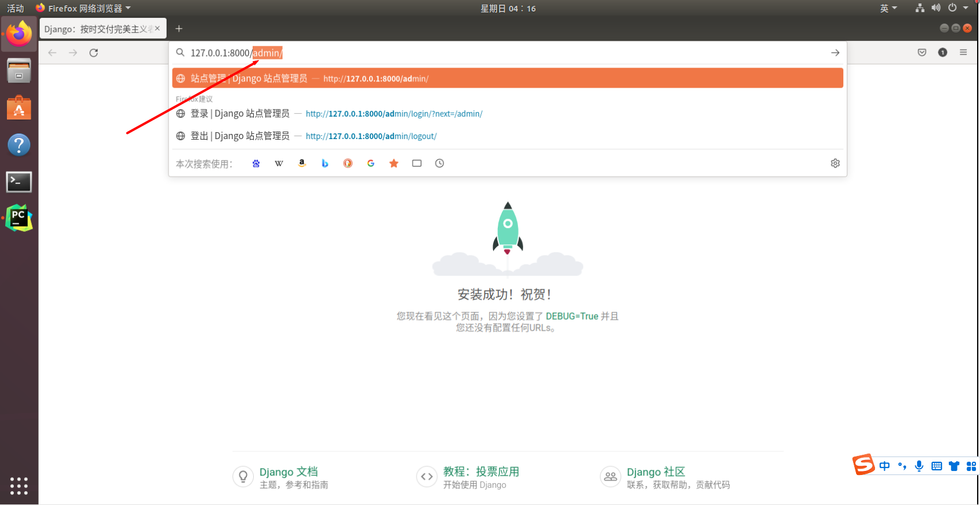Image resolution: width=980 pixels, height=505 pixels.
Task: Open the 英 input method dropdown
Action: 888,8
